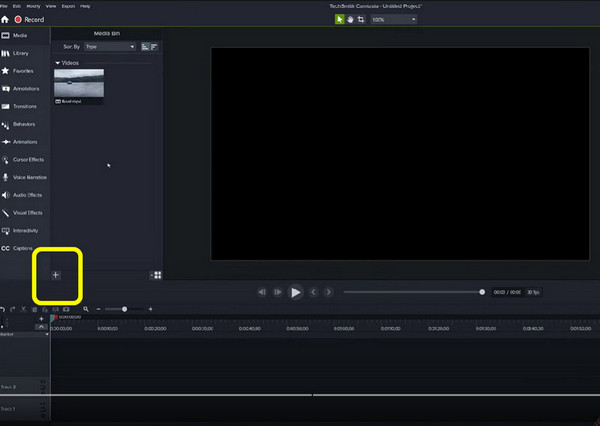Viewport: 600px width, 426px height.
Task: Go to the Home screen icon
Action: (5, 20)
